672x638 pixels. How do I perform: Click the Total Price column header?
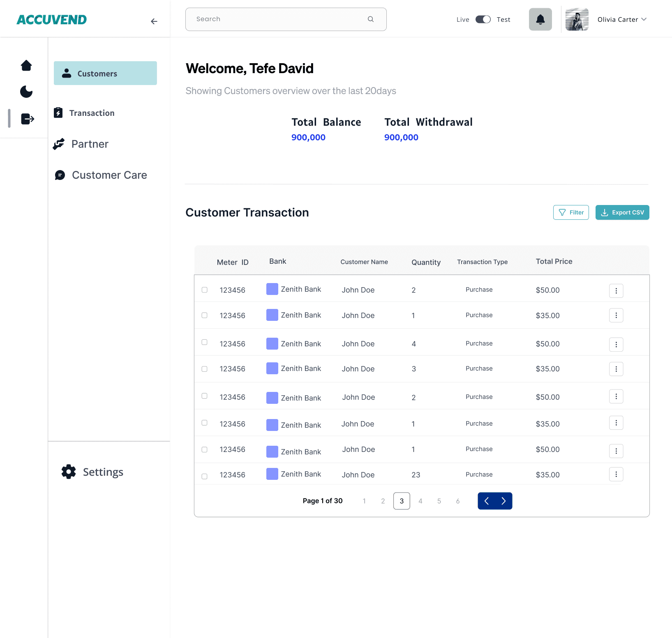554,261
